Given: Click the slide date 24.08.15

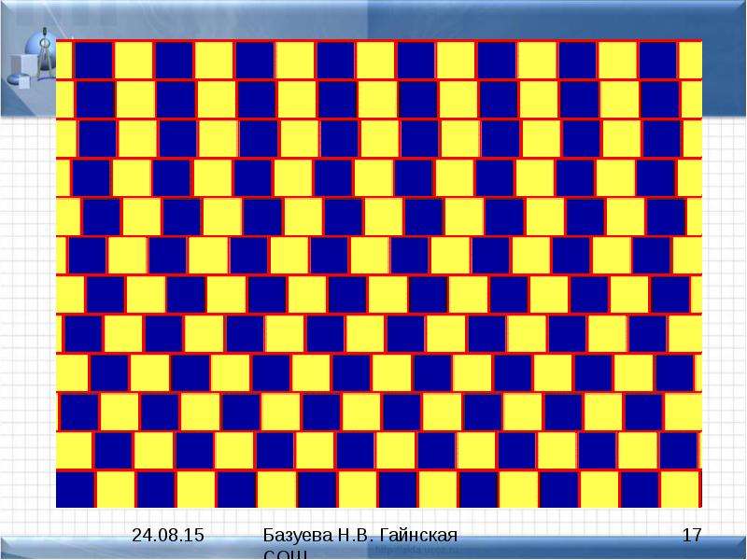Looking at the screenshot, I should coord(168,535).
